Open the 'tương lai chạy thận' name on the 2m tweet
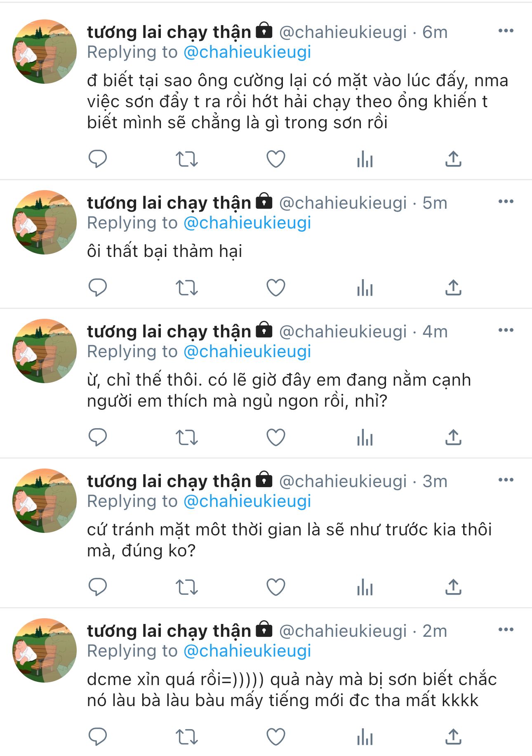The width and height of the screenshot is (532, 756). [x=169, y=631]
